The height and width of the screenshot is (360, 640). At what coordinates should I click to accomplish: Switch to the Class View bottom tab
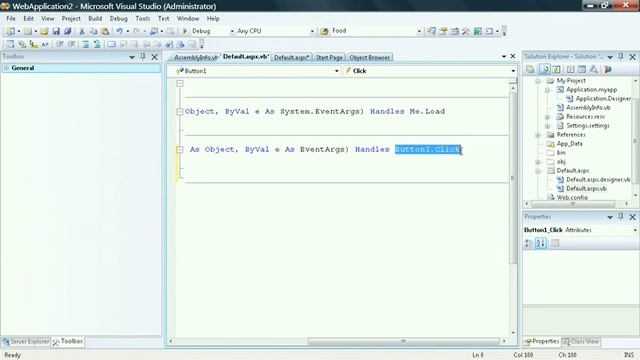581,342
